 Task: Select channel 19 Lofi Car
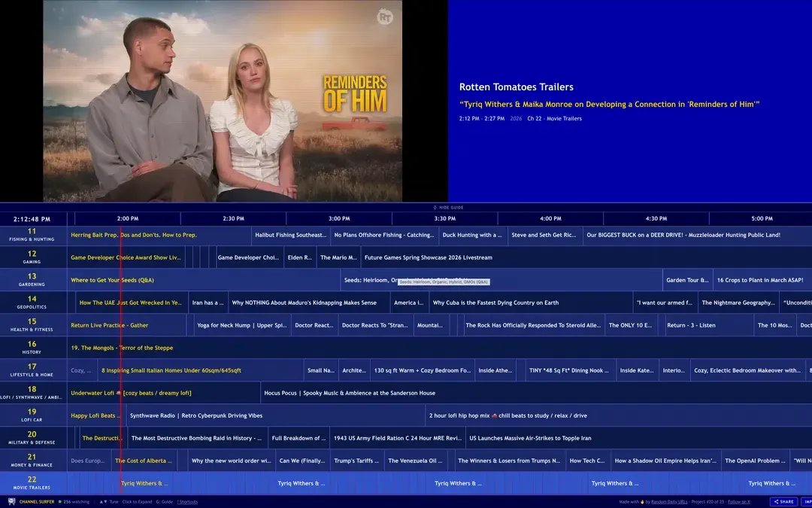click(x=32, y=415)
